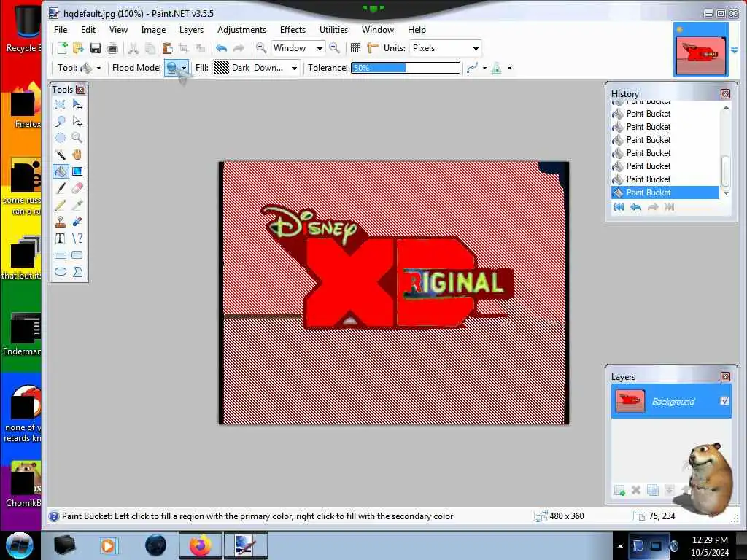
Task: Click the Firefox taskbar icon
Action: [x=200, y=545]
